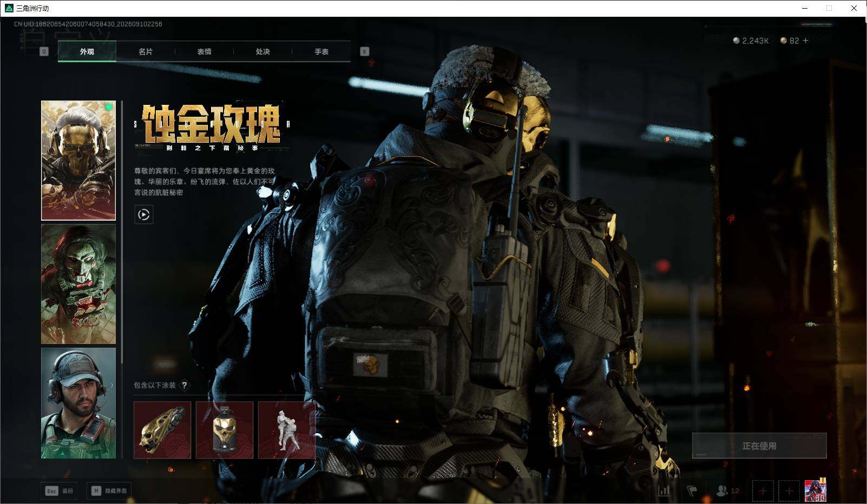Open the statistics bar chart icon
The width and height of the screenshot is (867, 504).
pos(664,491)
